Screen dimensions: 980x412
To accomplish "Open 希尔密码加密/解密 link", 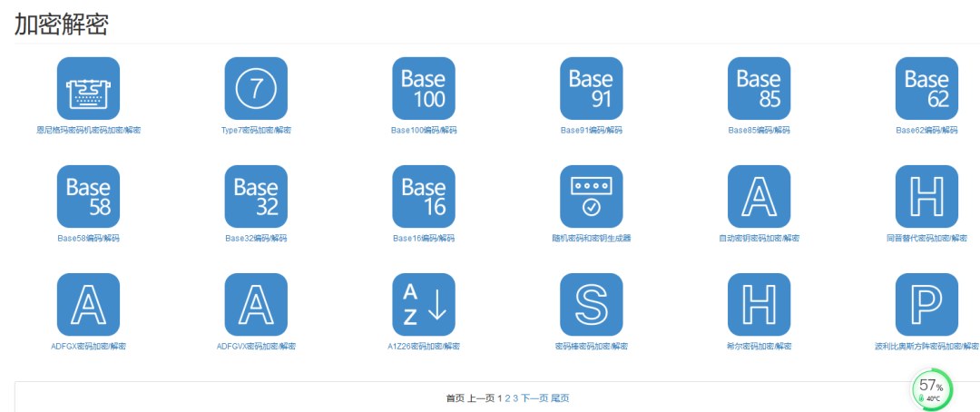I will click(759, 347).
